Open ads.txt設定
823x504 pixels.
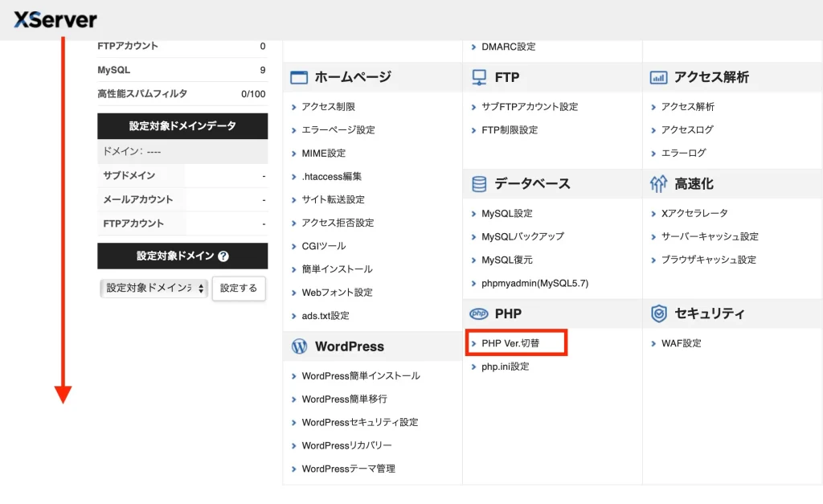point(326,316)
